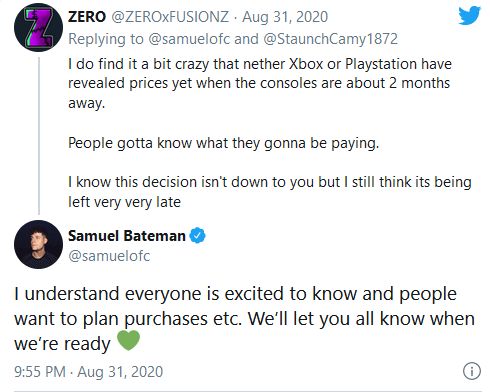Click the Twitter bird logo
This screenshot has width=490, height=392.
click(x=469, y=16)
